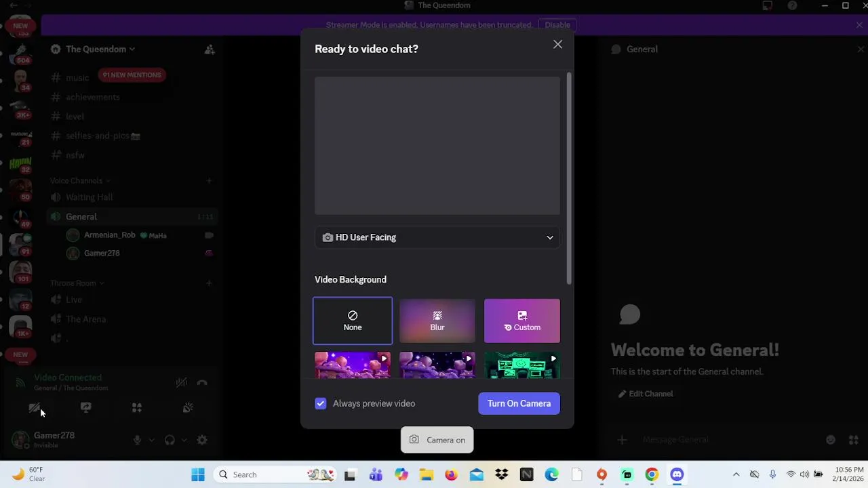The height and width of the screenshot is (488, 868).
Task: Click the connection signal icon beside Video Connected
Action: [x=20, y=382]
